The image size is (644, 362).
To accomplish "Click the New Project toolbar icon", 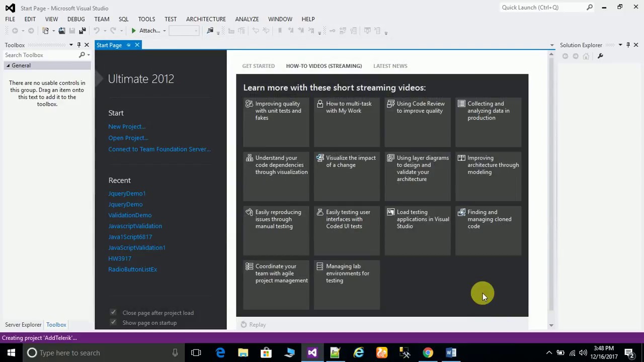I will (45, 31).
